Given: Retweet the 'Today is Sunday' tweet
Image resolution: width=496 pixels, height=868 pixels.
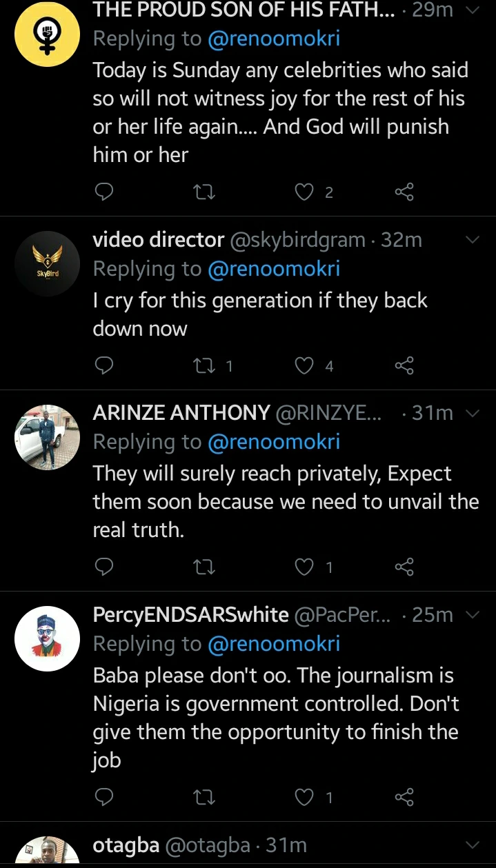Looking at the screenshot, I should coord(205,192).
